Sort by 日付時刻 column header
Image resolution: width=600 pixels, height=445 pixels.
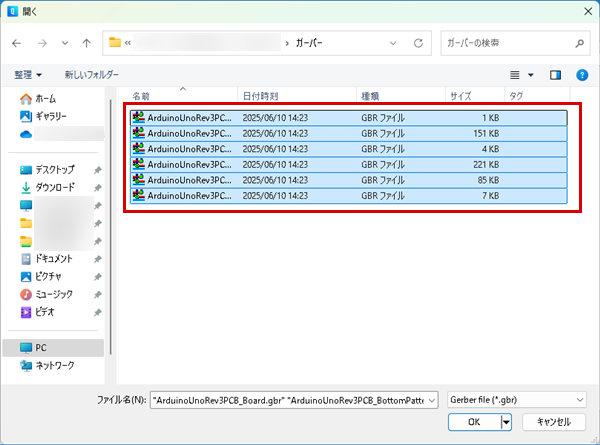261,96
